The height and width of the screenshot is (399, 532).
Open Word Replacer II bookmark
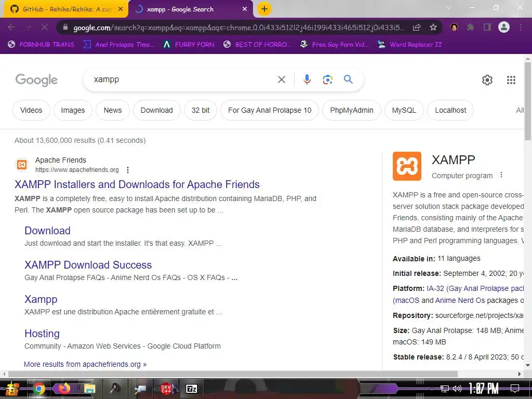click(410, 45)
